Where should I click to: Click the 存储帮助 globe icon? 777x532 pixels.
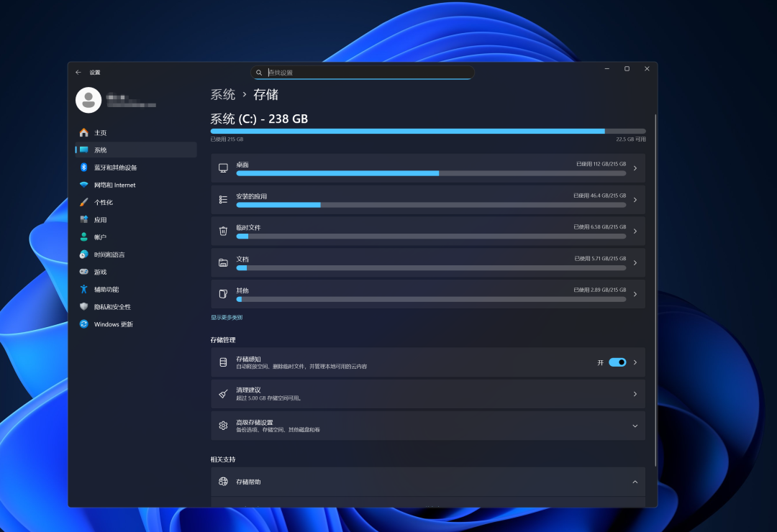[224, 482]
